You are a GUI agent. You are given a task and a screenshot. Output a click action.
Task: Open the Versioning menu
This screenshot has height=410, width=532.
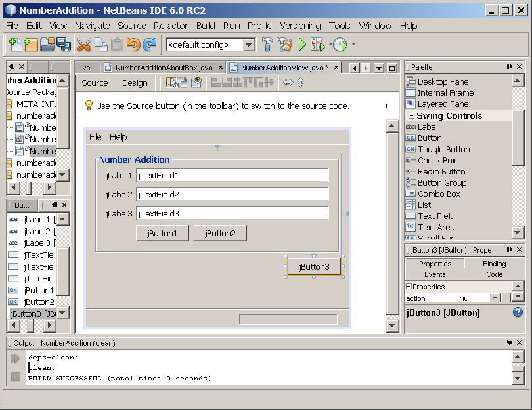tap(300, 26)
